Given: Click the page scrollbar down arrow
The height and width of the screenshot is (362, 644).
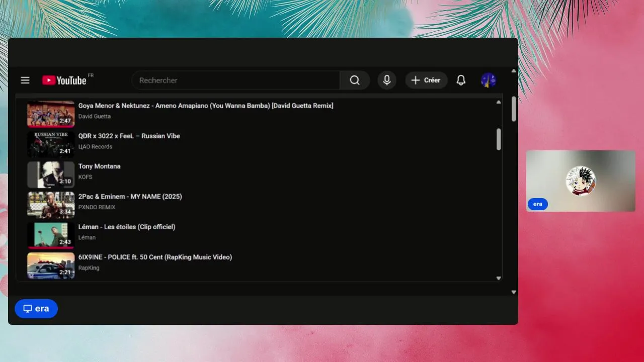Looking at the screenshot, I should point(514,292).
